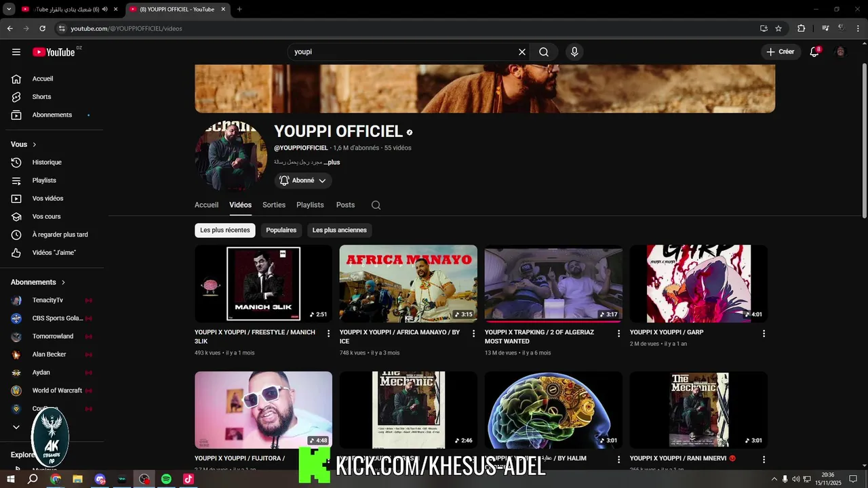Open Spotify from the taskbar
Image resolution: width=868 pixels, height=488 pixels.
[166, 479]
